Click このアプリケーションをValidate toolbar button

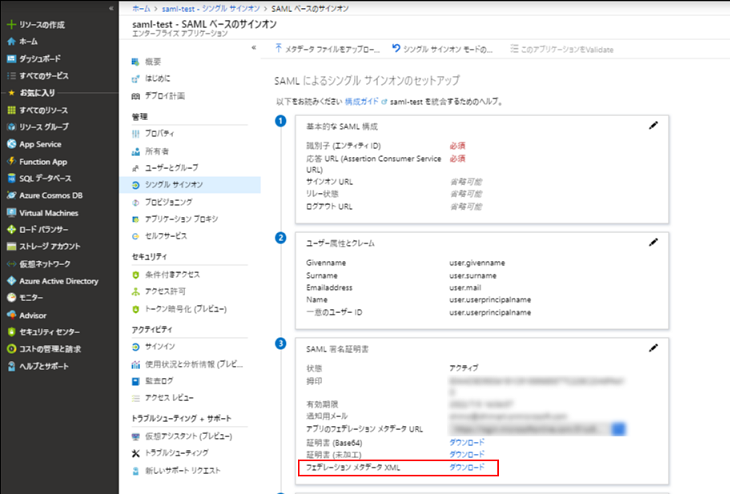point(561,49)
